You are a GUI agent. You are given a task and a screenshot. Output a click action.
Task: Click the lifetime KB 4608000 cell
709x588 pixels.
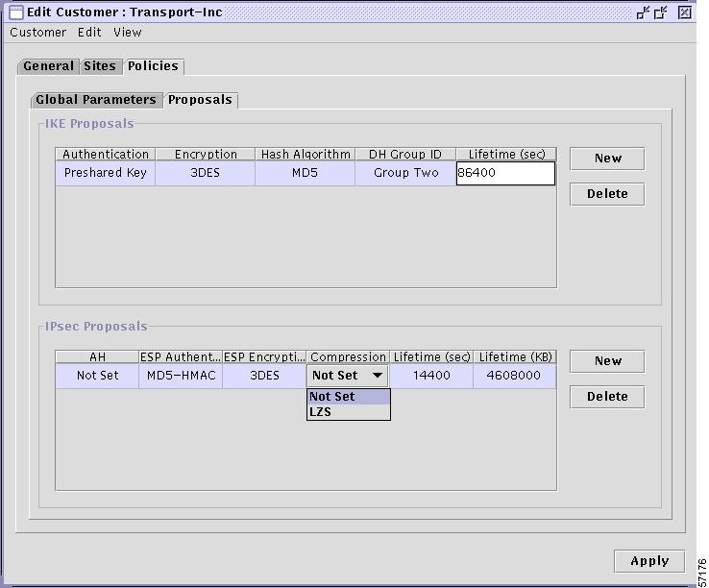515,376
